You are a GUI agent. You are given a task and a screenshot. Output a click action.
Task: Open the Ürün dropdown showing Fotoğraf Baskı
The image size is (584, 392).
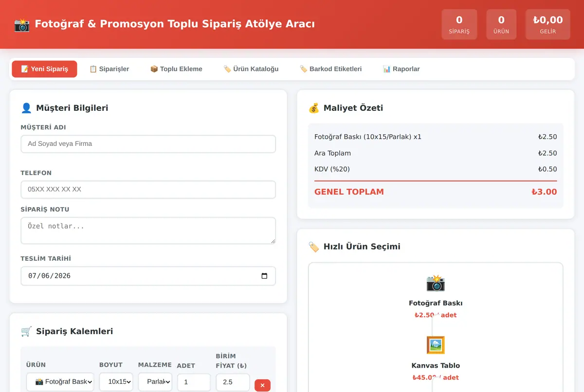pyautogui.click(x=61, y=382)
